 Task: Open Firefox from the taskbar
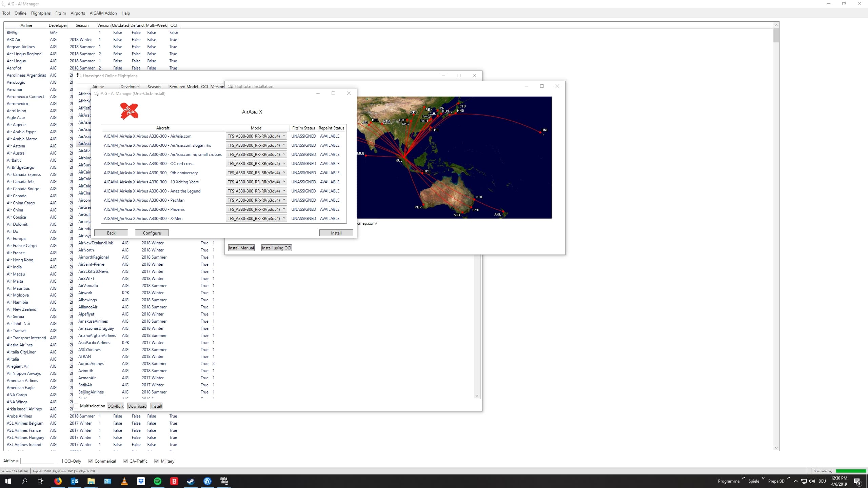pos(58,481)
